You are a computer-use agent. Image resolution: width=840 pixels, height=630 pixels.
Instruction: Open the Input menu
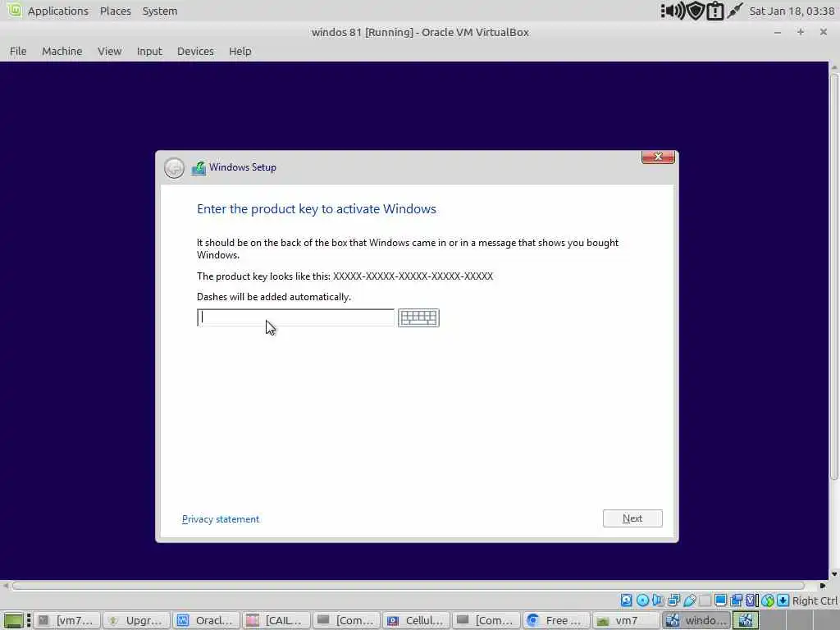[x=149, y=51]
